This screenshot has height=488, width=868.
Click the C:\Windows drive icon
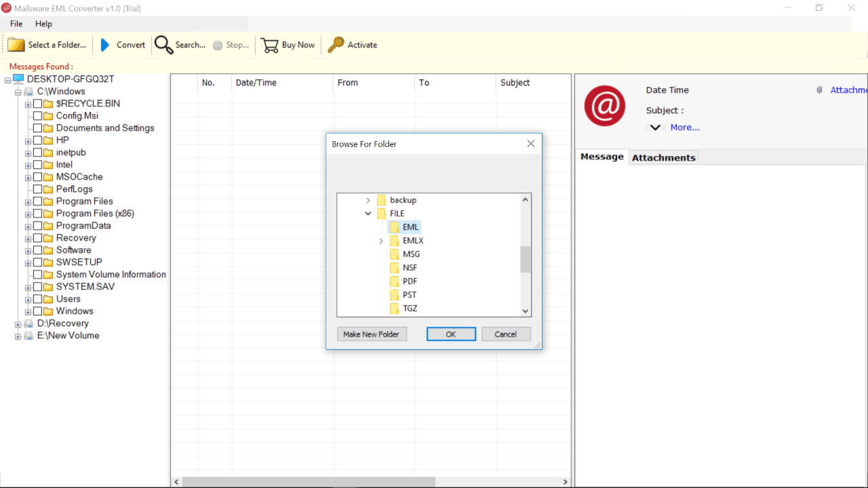tap(28, 91)
